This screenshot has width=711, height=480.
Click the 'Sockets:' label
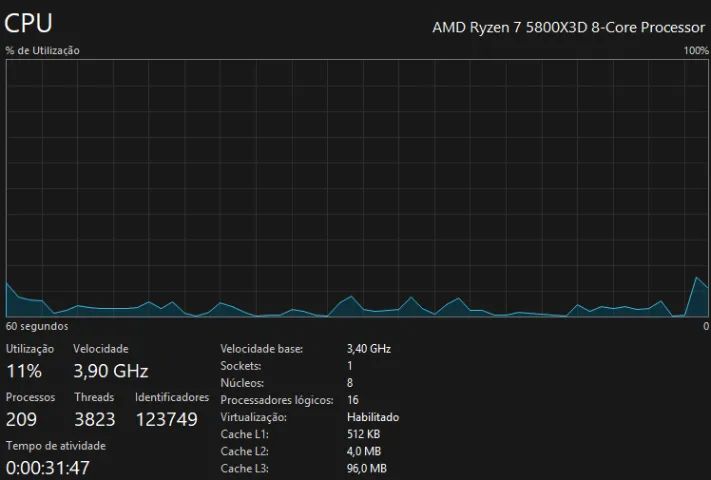point(241,366)
